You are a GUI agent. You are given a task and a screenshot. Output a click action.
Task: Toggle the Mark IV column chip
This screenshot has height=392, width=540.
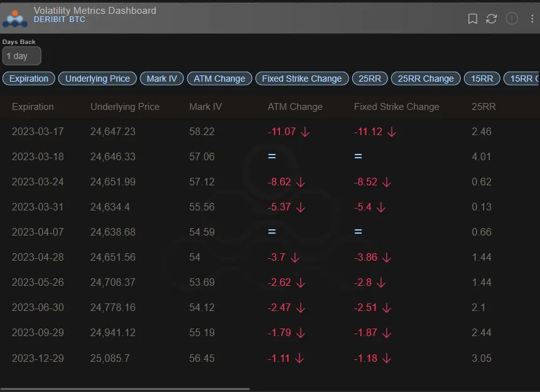tap(162, 79)
